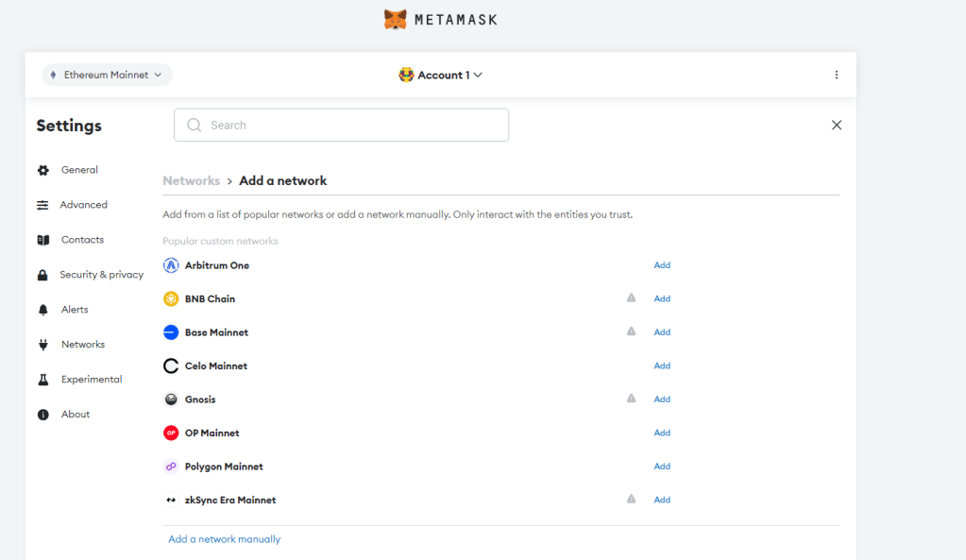The width and height of the screenshot is (966, 560).
Task: Open the Ethereum Mainnet network dropdown
Action: point(107,75)
